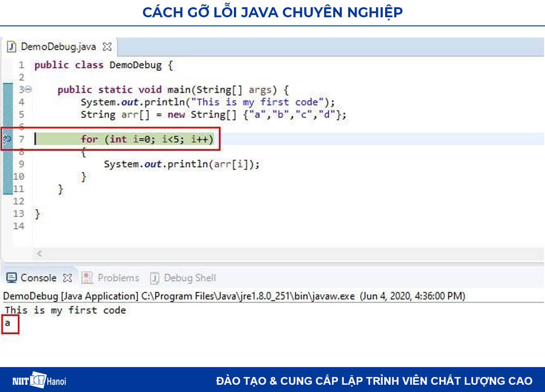Close the DemoDebug.java editor tab
545x392 pixels.
click(x=107, y=47)
